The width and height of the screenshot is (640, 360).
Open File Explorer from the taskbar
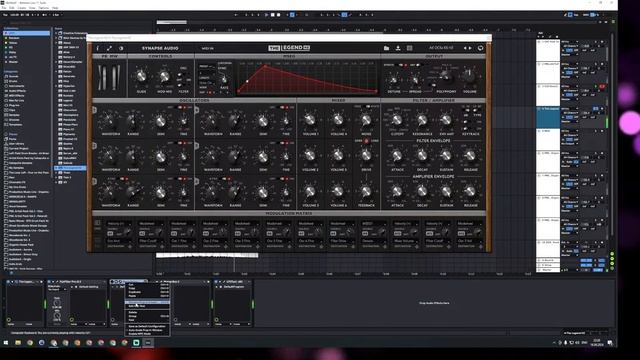18,343
